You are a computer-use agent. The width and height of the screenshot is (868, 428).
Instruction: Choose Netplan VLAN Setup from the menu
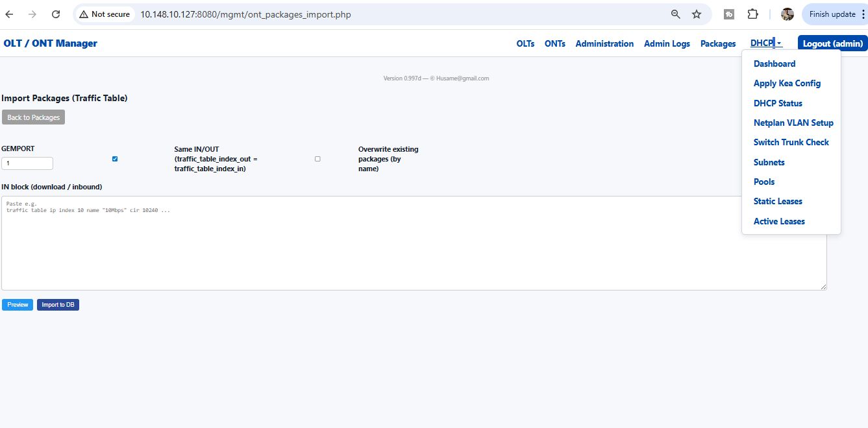pos(793,123)
